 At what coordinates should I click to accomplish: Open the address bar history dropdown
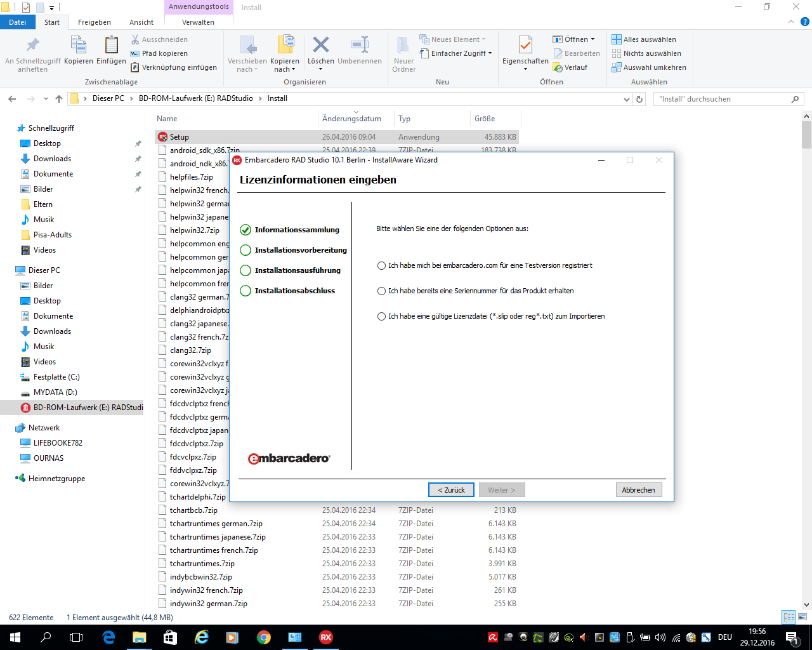tap(626, 99)
